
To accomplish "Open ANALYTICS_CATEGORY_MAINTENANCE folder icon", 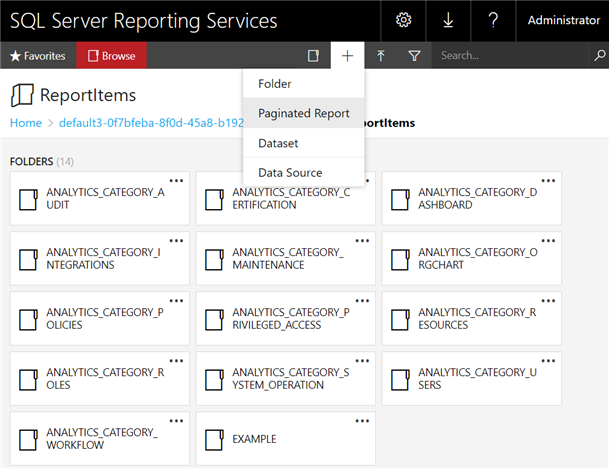I will pyautogui.click(x=214, y=259).
